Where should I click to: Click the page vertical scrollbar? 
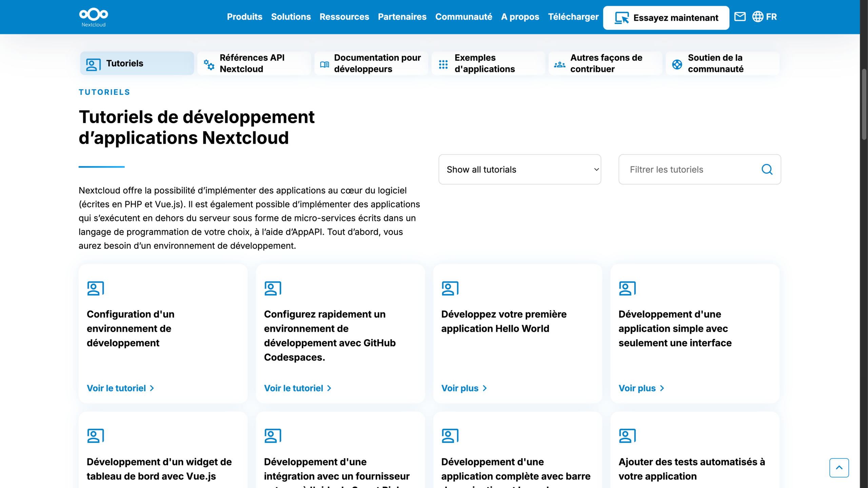point(864,104)
